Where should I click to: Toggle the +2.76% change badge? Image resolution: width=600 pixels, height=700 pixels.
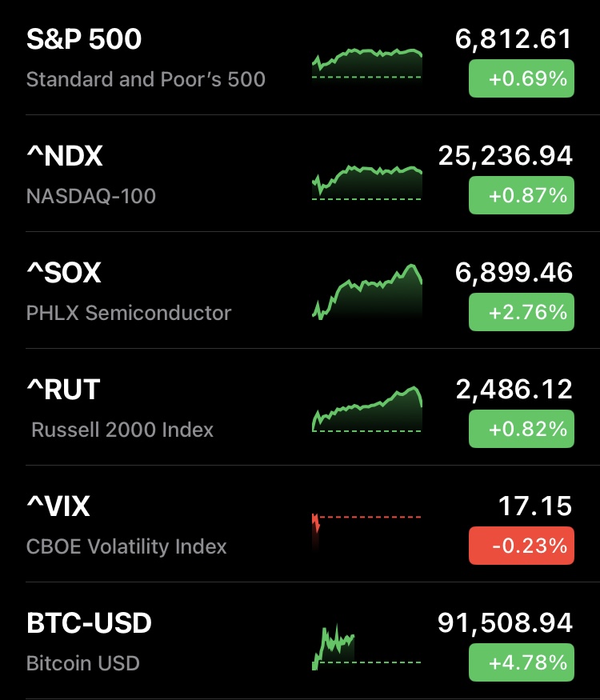point(521,313)
